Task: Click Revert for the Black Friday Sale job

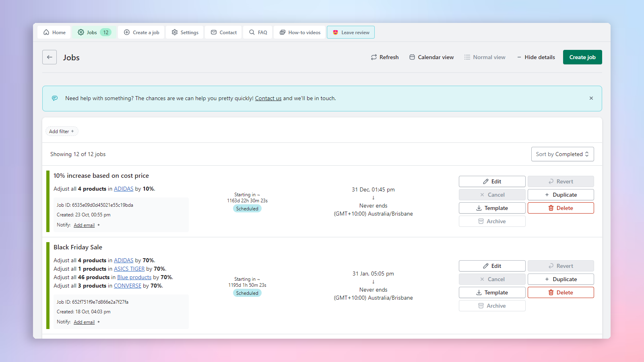Action: tap(561, 266)
